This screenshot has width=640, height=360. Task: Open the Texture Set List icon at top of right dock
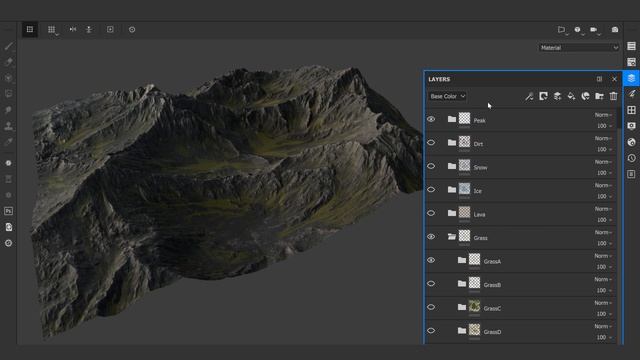[631, 46]
